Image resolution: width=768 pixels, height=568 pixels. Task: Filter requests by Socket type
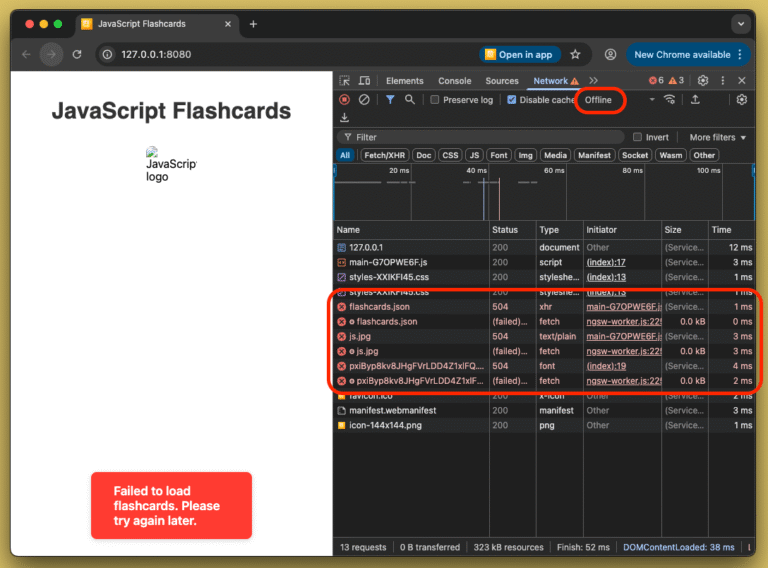click(x=635, y=155)
